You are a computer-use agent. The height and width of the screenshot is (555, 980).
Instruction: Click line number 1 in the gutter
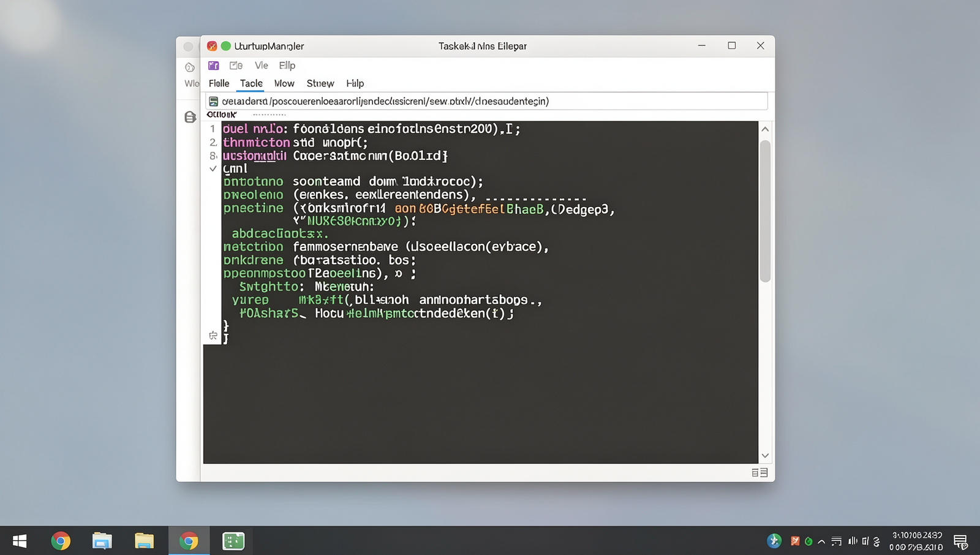[213, 129]
